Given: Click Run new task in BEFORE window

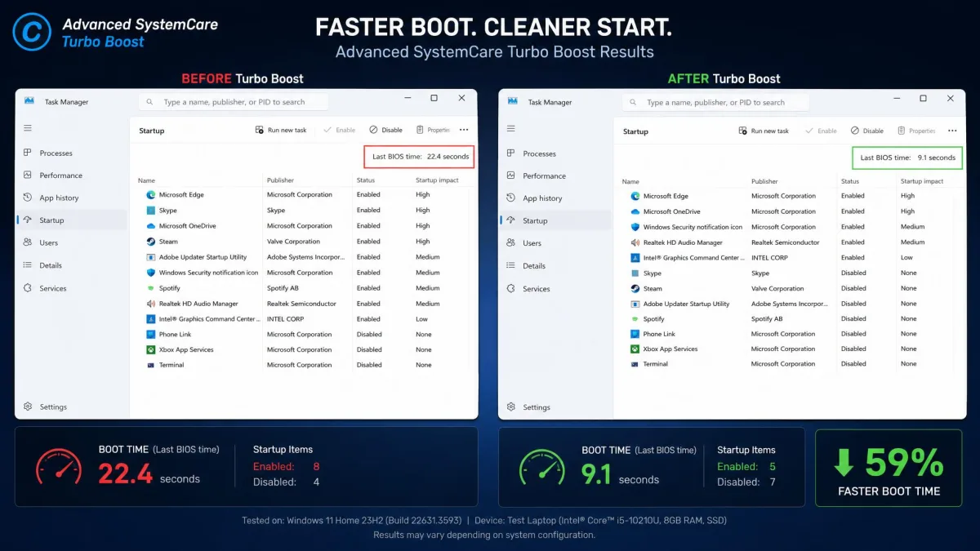Looking at the screenshot, I should pyautogui.click(x=281, y=130).
